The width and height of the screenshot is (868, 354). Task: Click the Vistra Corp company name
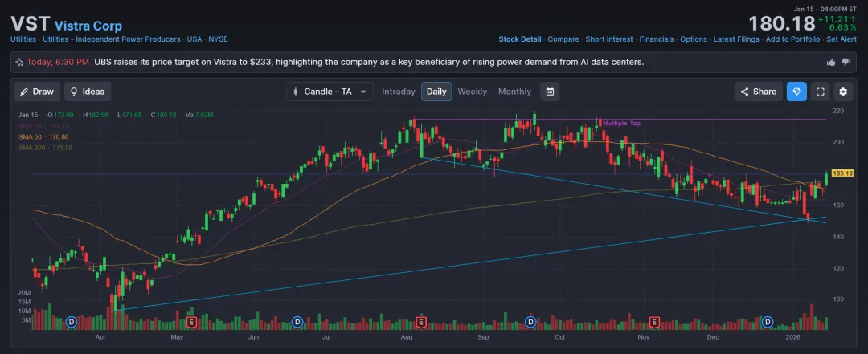click(88, 26)
